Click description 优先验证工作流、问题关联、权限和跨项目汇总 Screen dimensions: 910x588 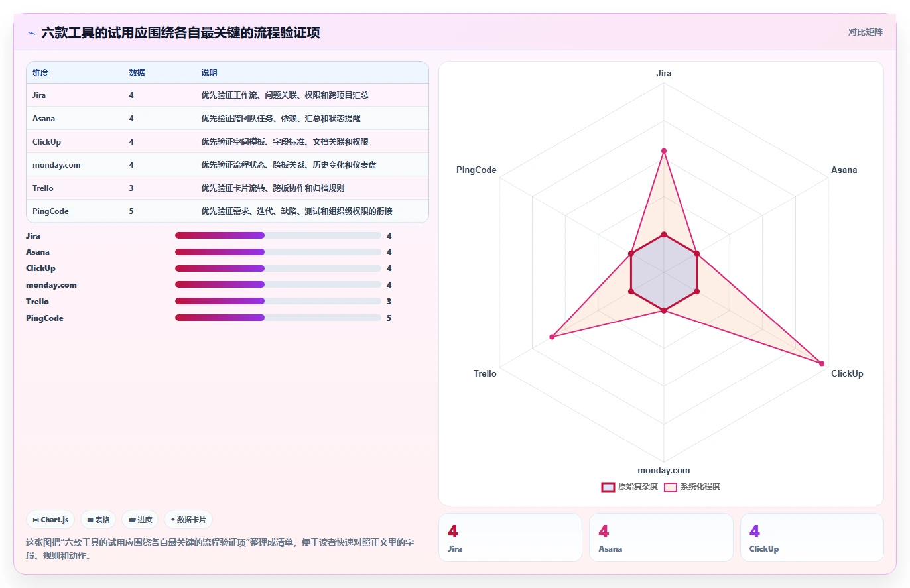click(x=285, y=95)
